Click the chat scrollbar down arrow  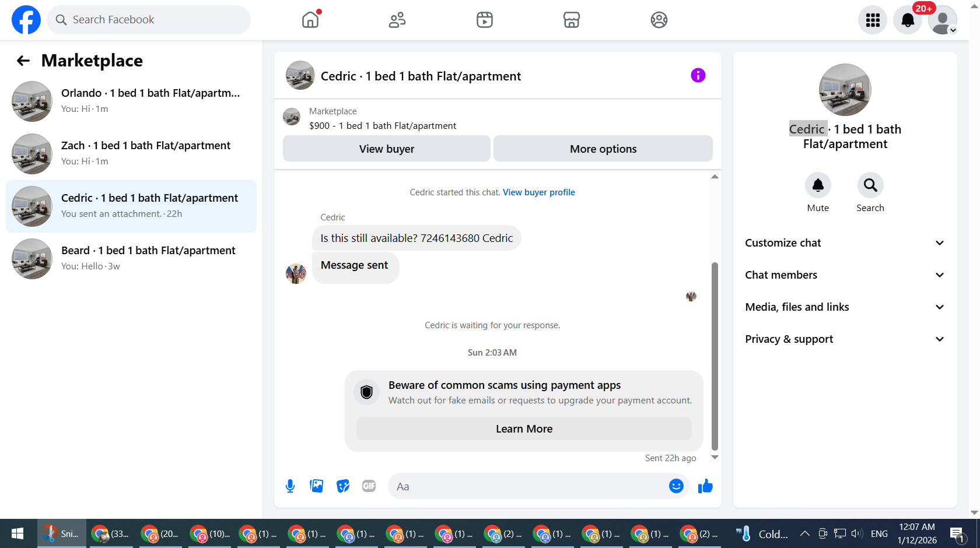715,458
